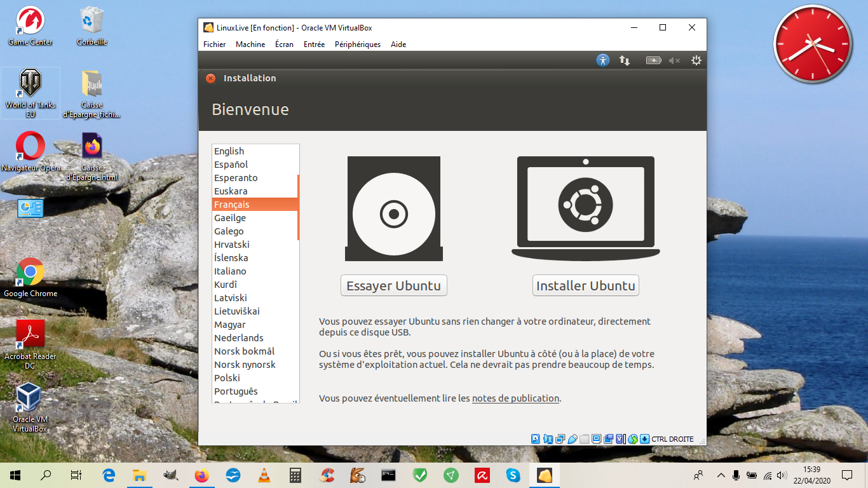The width and height of the screenshot is (868, 488).
Task: Select English in the language list
Action: pos(255,151)
